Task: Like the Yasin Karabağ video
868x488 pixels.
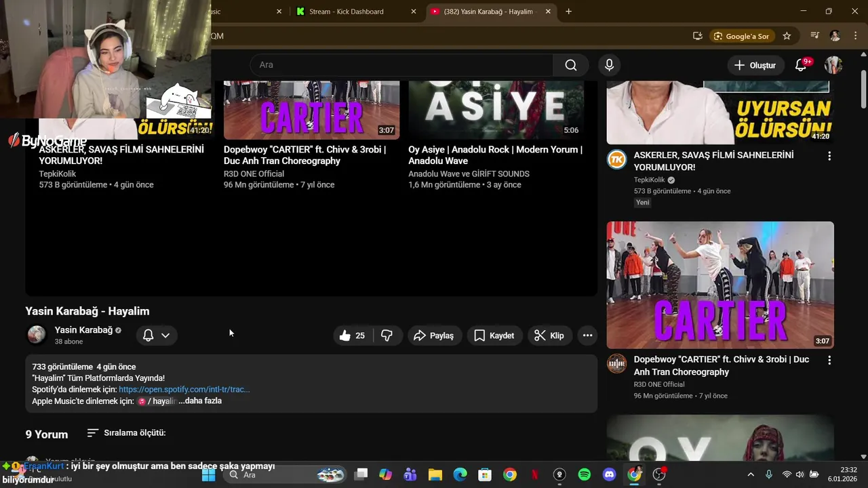Action: click(x=353, y=335)
